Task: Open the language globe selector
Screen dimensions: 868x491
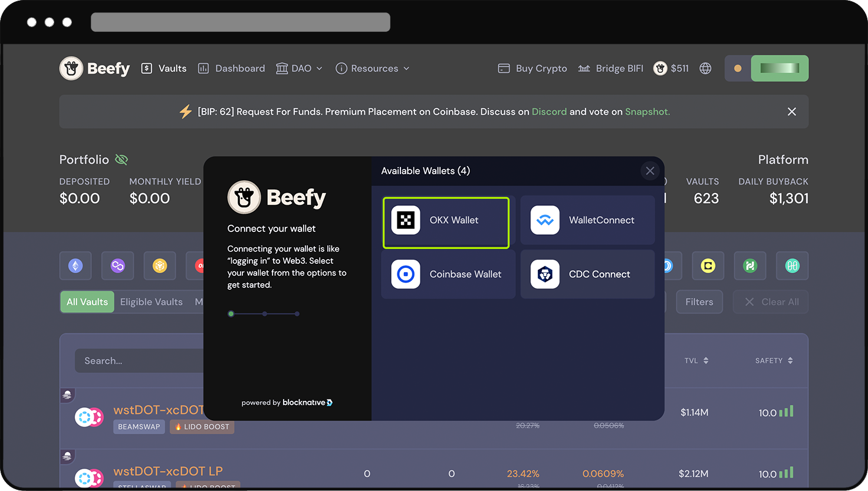Action: coord(705,68)
